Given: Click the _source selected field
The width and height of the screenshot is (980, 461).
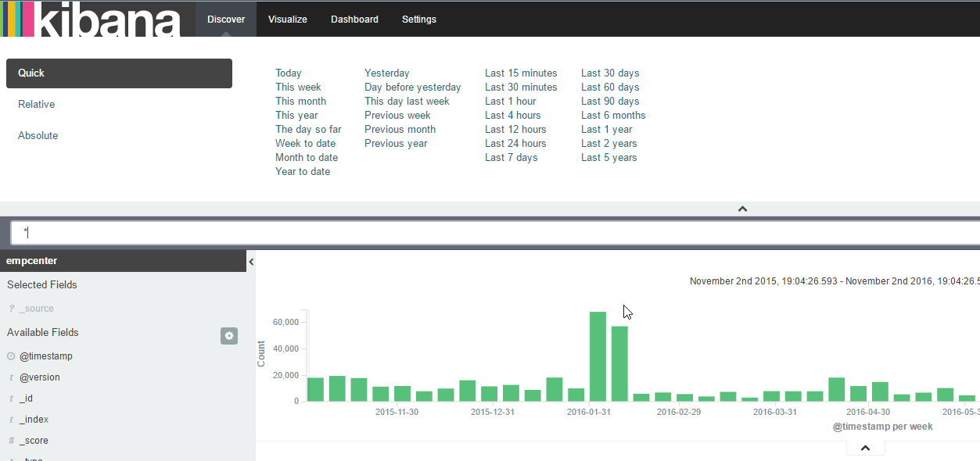Looking at the screenshot, I should click(x=37, y=309).
